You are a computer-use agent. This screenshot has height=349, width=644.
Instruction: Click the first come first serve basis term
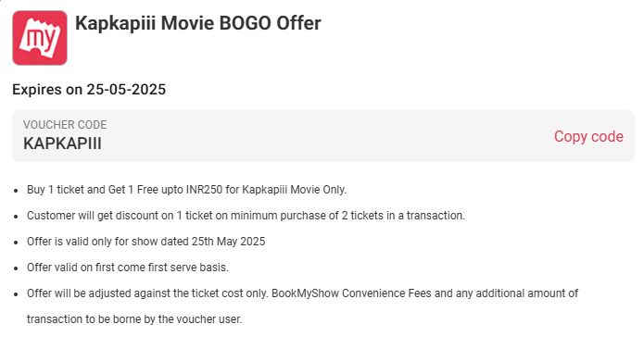pos(128,268)
